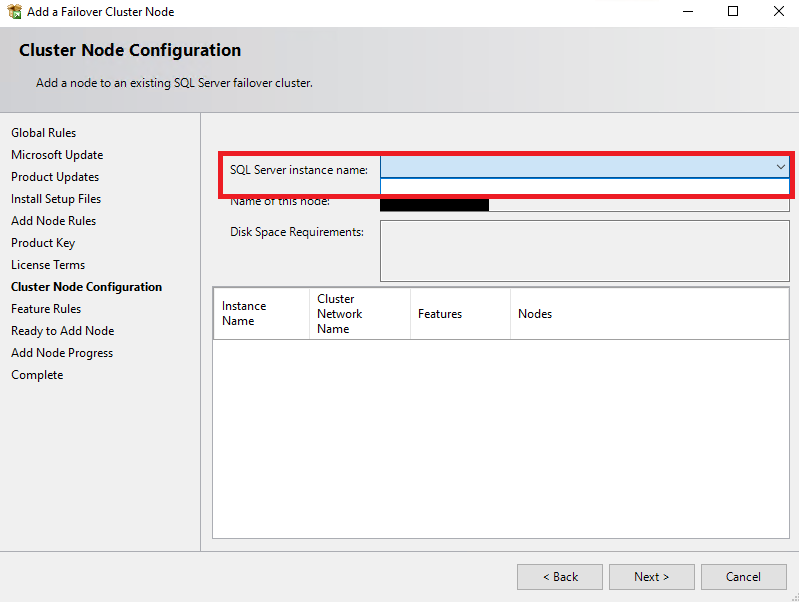Image resolution: width=799 pixels, height=602 pixels.
Task: Select Microsoft Update step in sidebar
Action: [57, 154]
